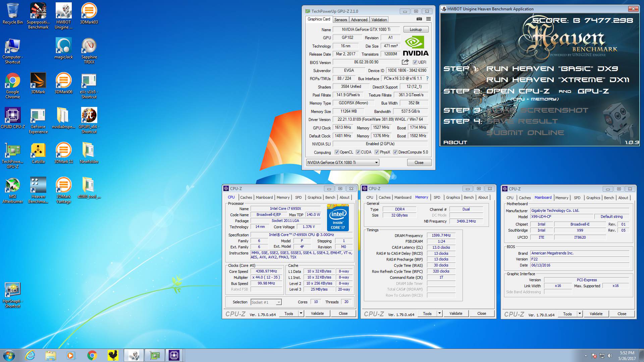Screen dimensions: 644x362
Task: Expand Tools dropdown arrow in CPU window
Action: 301,313
